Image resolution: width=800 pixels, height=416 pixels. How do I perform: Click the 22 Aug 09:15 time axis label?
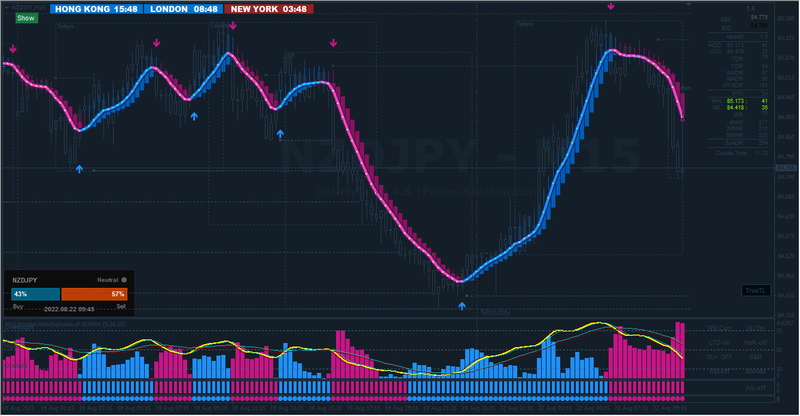pyautogui.click(x=669, y=408)
